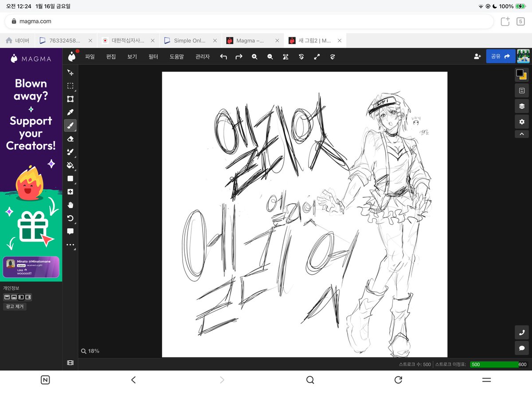Click the flip canvas icon

click(286, 57)
